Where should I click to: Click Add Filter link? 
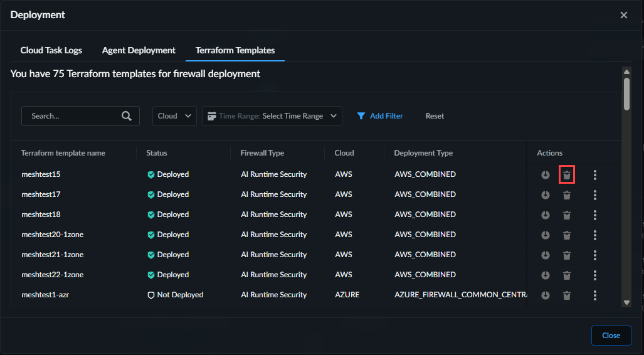(x=380, y=116)
